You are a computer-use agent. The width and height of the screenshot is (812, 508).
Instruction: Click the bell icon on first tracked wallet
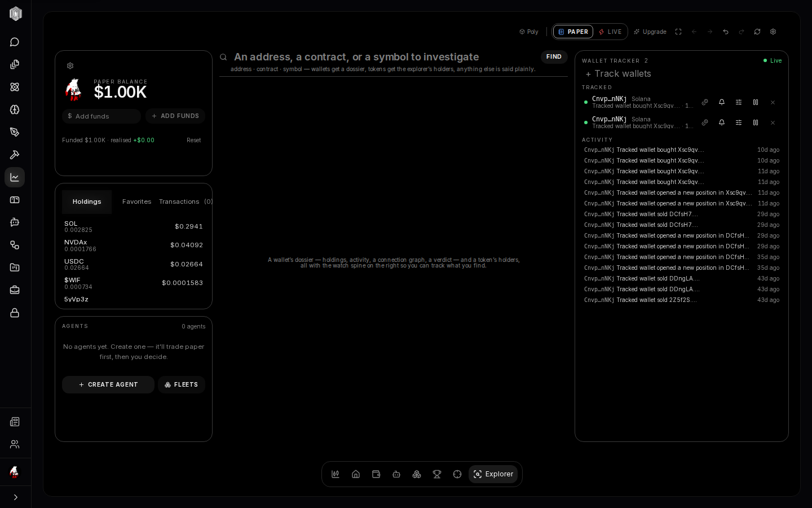click(x=722, y=102)
